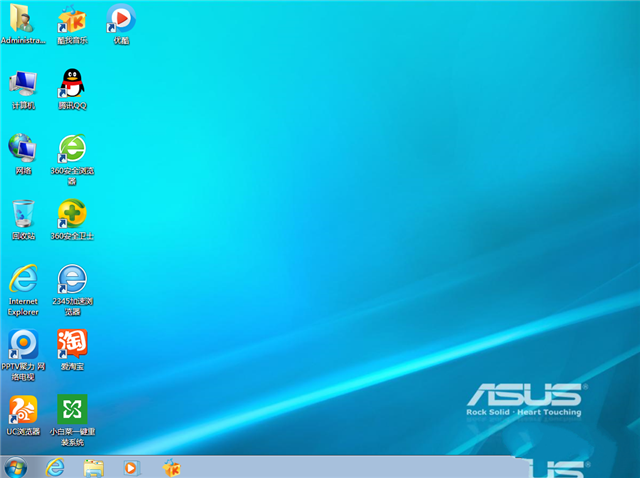Viewport: 640px width, 478px height.
Task: Click the 360安全浏览器 desktop shortcut
Action: click(x=72, y=149)
